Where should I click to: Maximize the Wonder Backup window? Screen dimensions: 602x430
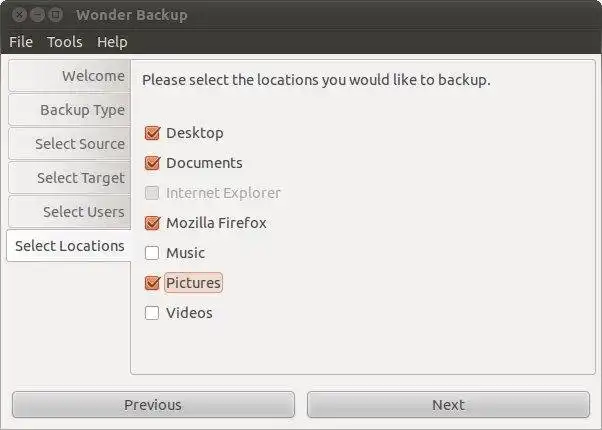coord(55,15)
